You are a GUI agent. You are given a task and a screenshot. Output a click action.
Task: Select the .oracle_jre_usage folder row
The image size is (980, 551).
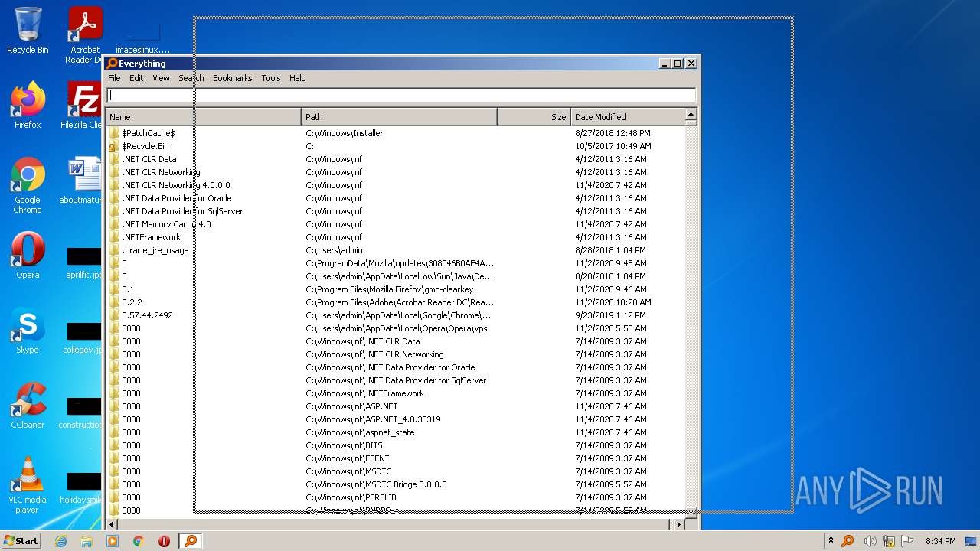395,250
